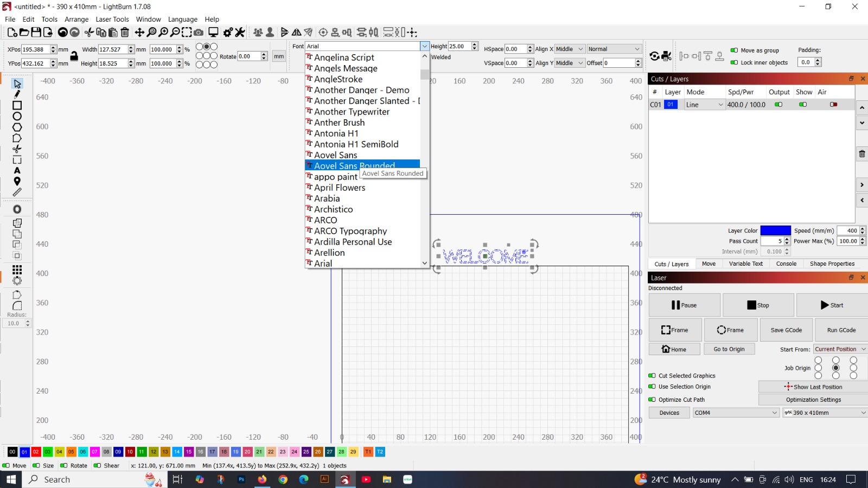Switch to the Shape Properties tab
The width and height of the screenshot is (868, 488).
pos(832,264)
